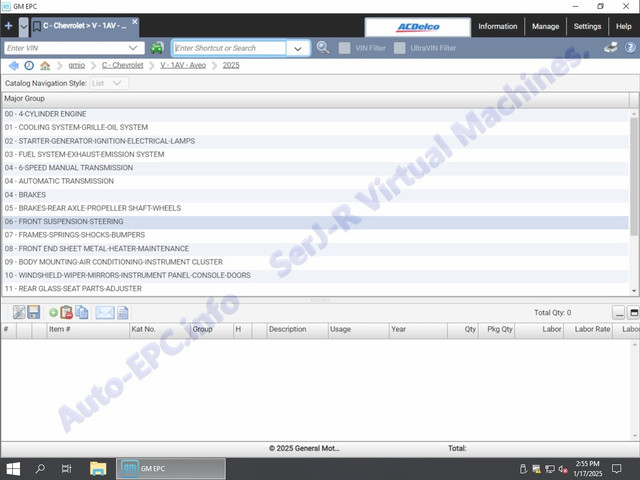Add a new catalog tab with plus icon
Image resolution: width=640 pixels, height=480 pixels.
9,26
